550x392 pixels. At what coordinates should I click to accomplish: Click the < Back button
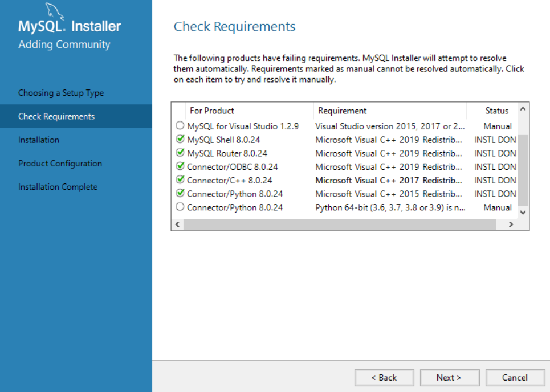click(x=384, y=378)
